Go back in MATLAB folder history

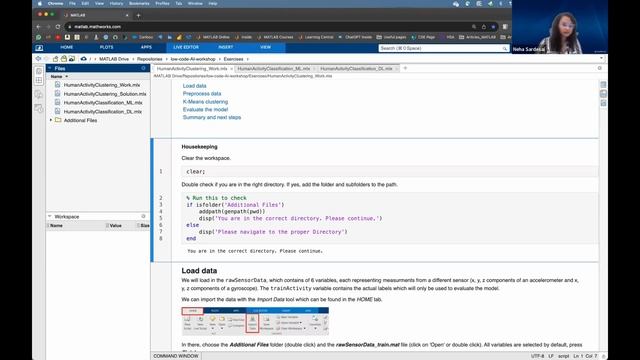pos(38,59)
